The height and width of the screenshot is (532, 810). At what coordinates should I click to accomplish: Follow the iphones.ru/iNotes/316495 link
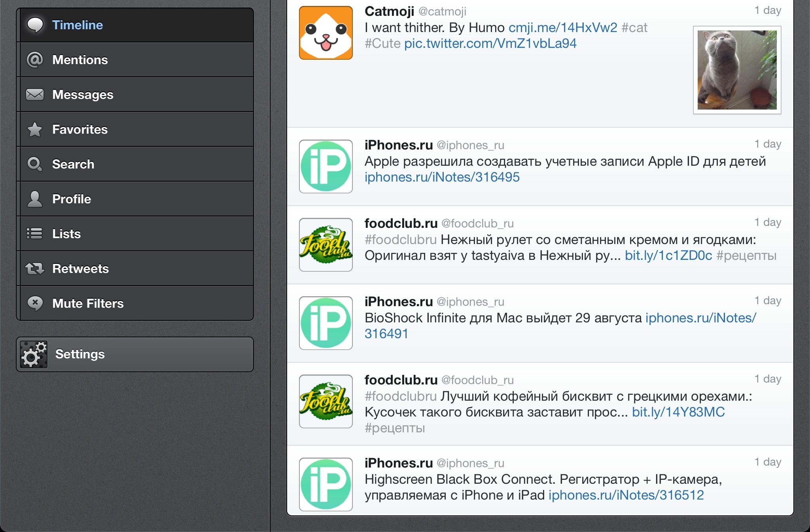pyautogui.click(x=442, y=177)
